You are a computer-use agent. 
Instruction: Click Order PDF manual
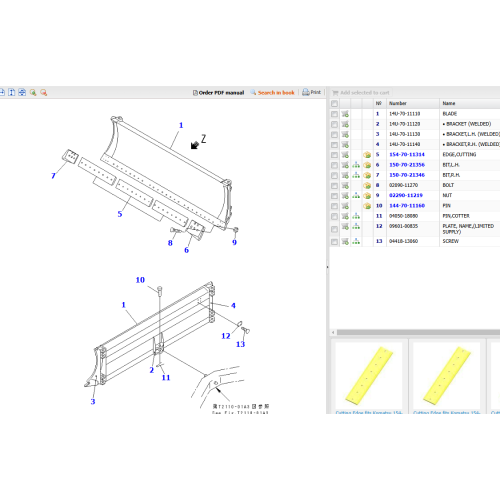point(219,93)
